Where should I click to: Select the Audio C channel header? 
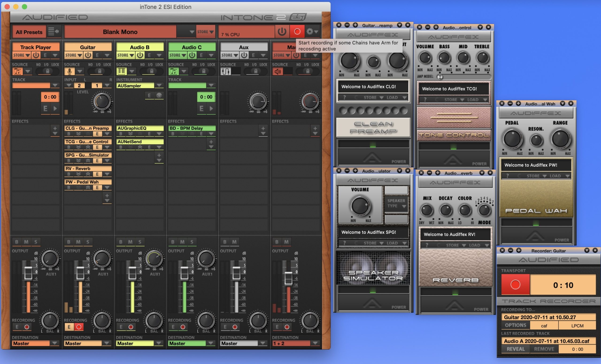click(x=192, y=47)
